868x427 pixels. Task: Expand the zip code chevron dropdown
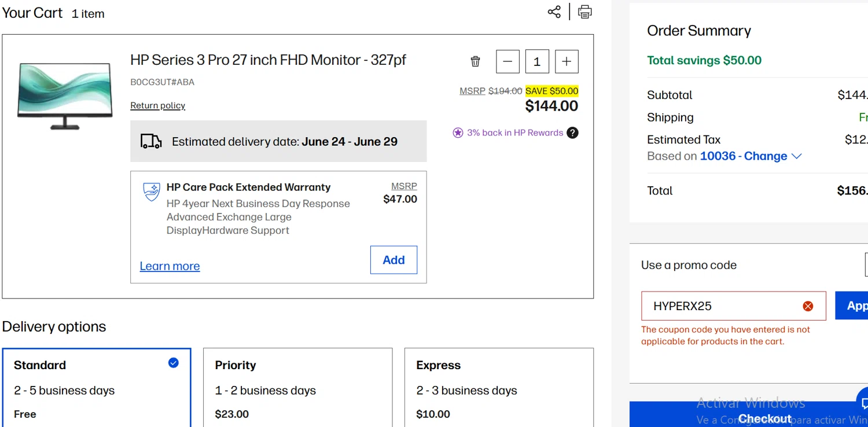point(796,156)
